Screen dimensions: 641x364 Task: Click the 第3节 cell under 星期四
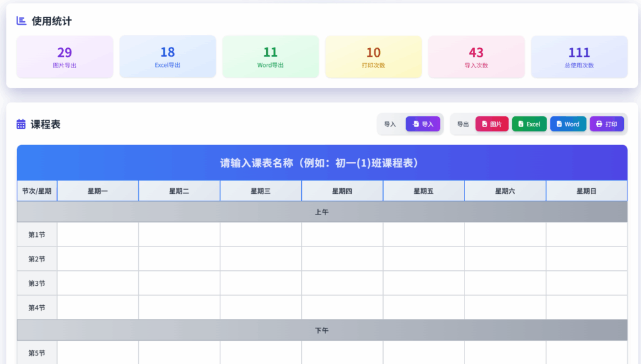pyautogui.click(x=342, y=283)
